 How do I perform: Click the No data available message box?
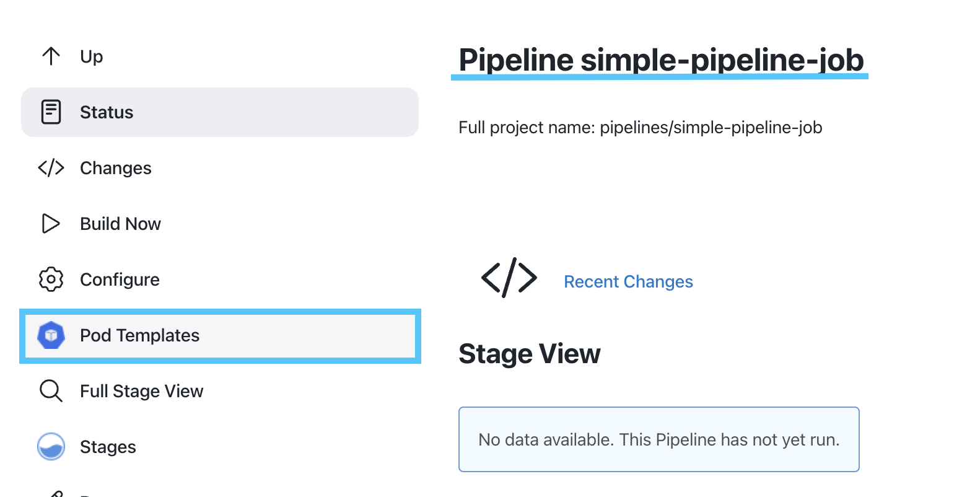pyautogui.click(x=659, y=439)
